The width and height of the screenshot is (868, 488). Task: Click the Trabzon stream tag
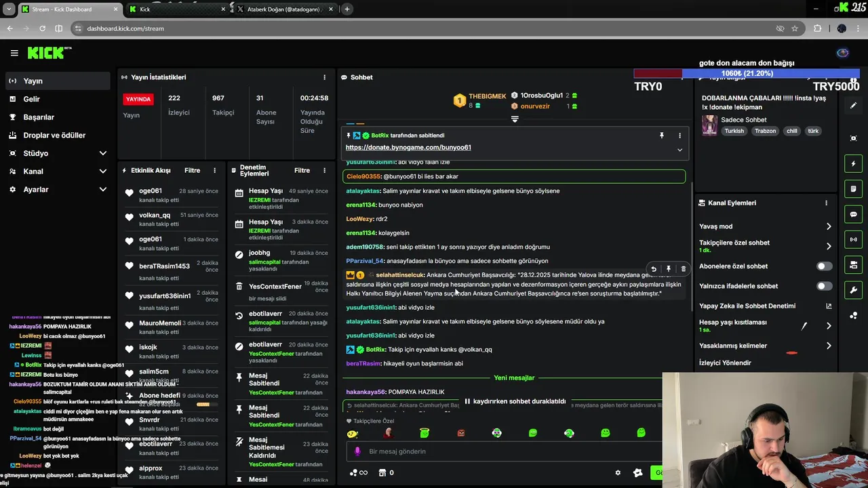pos(766,131)
